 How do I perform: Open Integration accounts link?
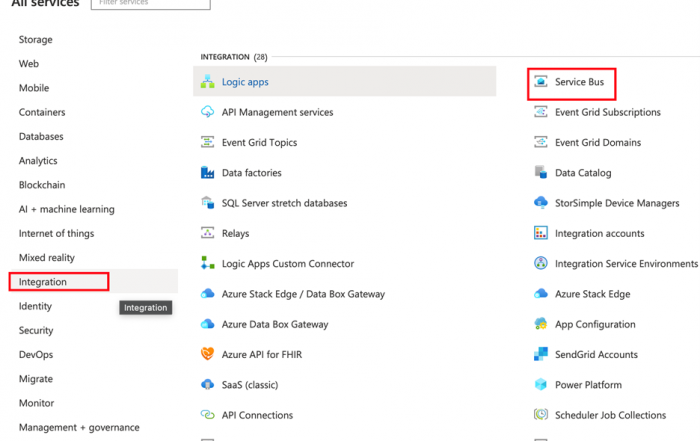(600, 233)
